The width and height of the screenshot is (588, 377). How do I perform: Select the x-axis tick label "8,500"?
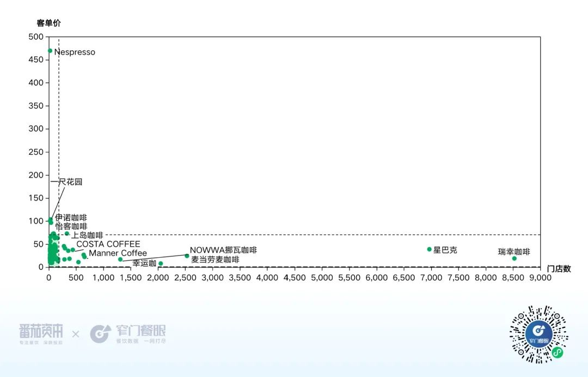[513, 278]
